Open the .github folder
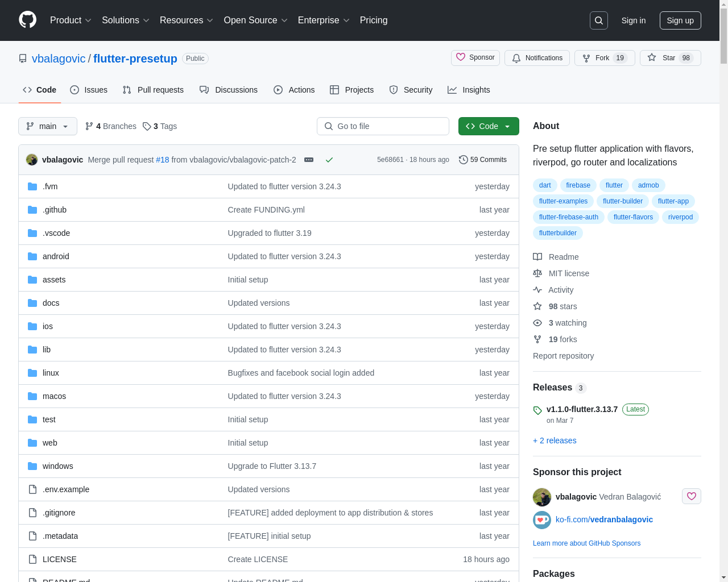 55,210
